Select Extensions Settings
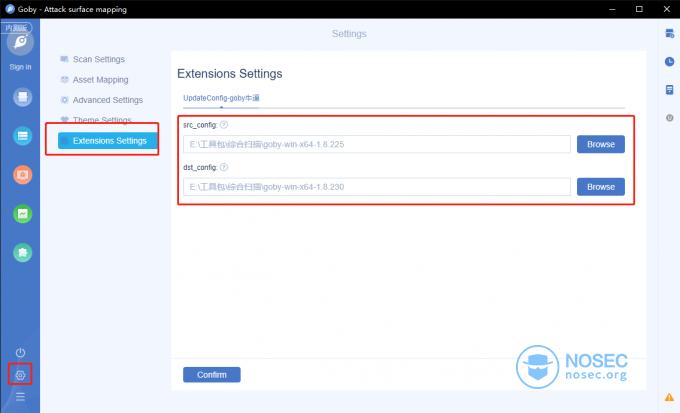Screen dimensions: 680x413 pos(108,141)
